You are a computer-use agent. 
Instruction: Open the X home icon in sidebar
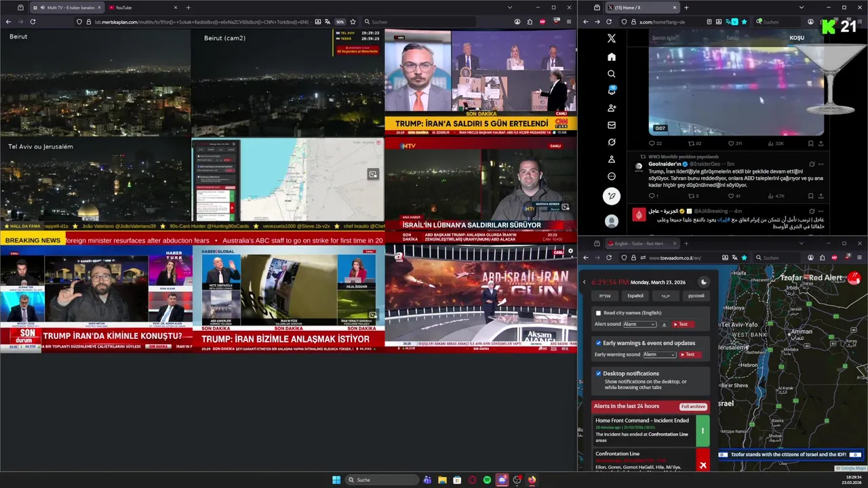[x=612, y=57]
